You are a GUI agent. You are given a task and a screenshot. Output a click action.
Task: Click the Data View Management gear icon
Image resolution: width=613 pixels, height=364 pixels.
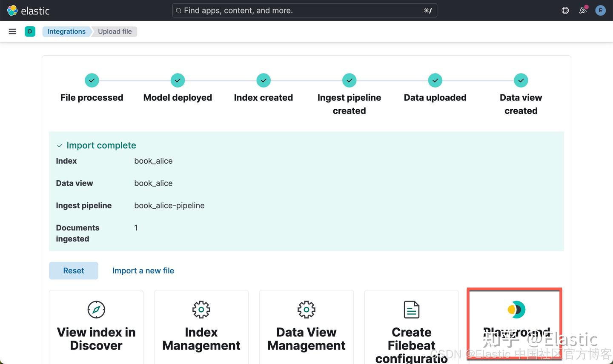tap(306, 310)
